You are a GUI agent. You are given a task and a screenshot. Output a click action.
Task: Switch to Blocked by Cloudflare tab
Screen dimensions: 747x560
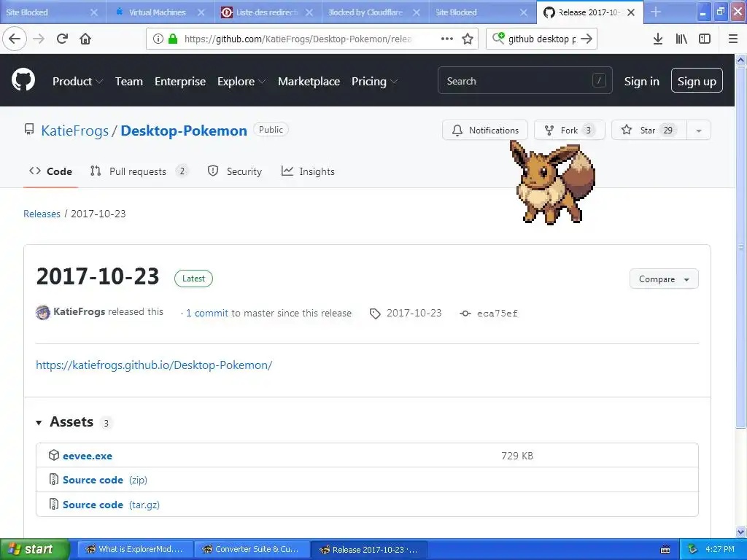tap(374, 12)
